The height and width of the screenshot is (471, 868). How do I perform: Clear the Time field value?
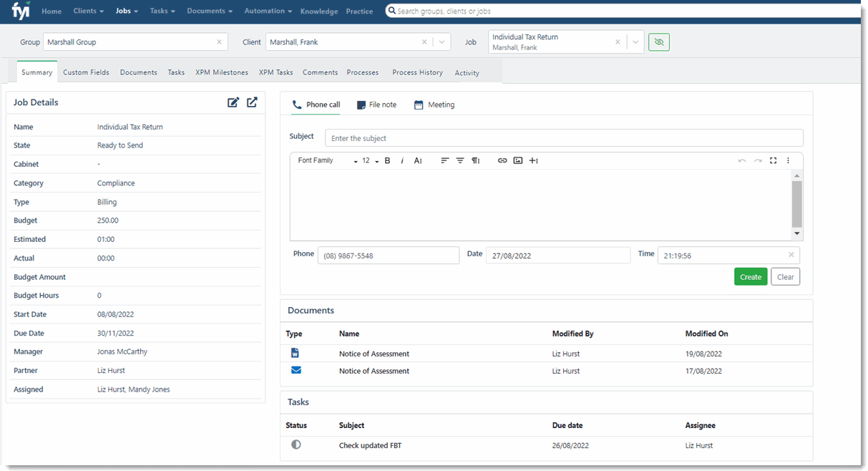click(x=791, y=255)
